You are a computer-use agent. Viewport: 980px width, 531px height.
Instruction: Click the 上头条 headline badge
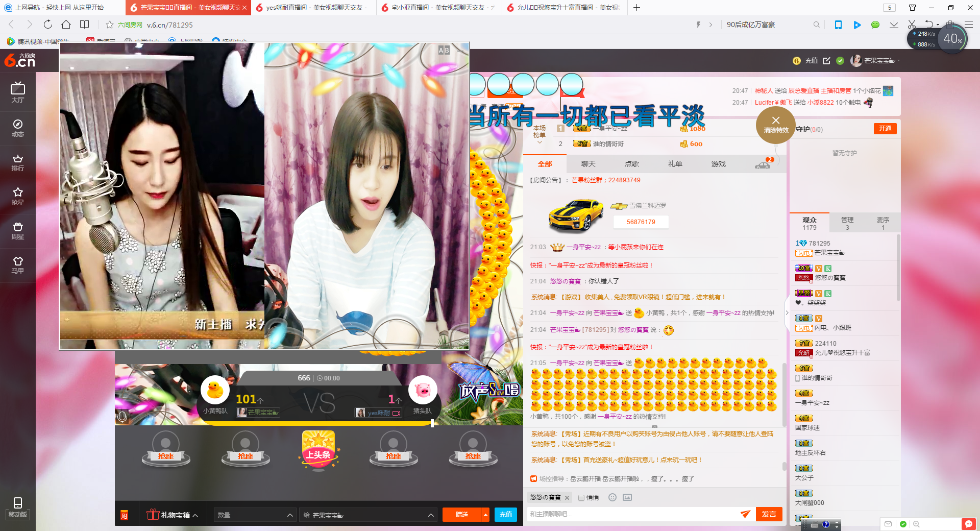coord(318,450)
